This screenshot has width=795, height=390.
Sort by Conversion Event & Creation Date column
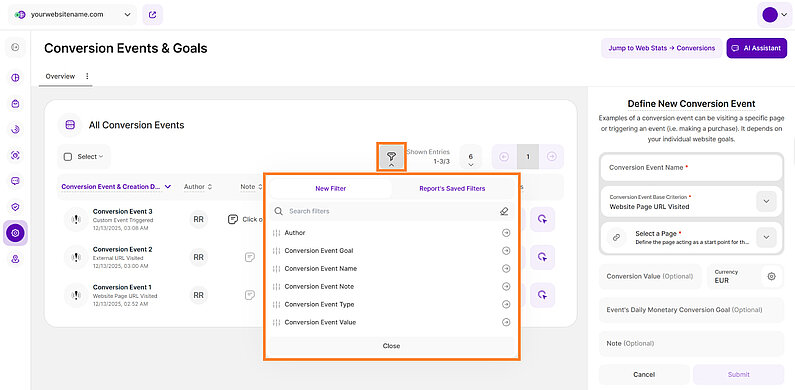(x=116, y=187)
